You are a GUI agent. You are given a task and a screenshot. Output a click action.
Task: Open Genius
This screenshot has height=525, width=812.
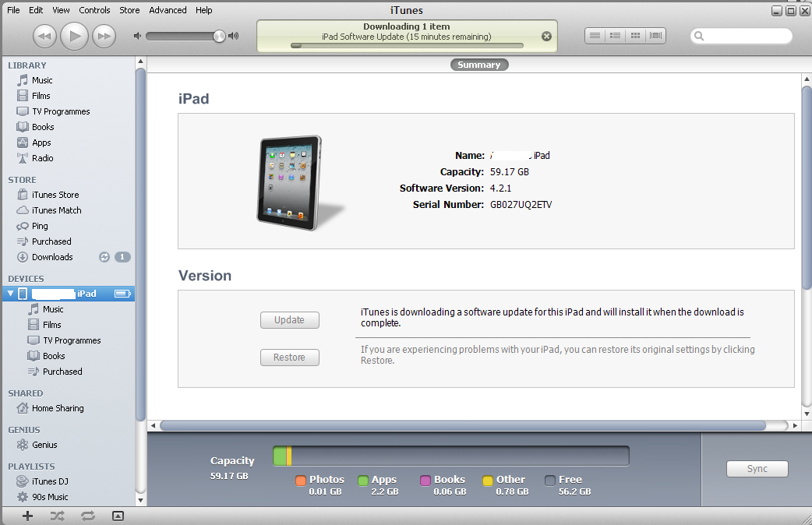click(44, 445)
